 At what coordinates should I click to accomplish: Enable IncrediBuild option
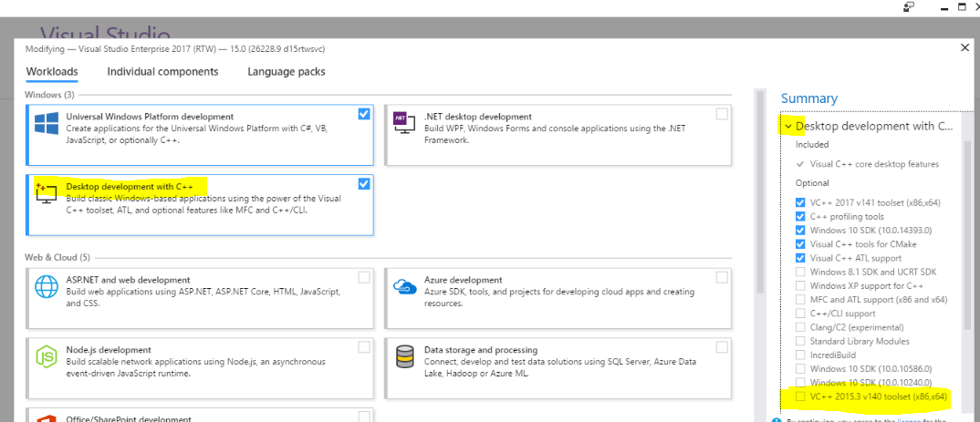pyautogui.click(x=800, y=355)
